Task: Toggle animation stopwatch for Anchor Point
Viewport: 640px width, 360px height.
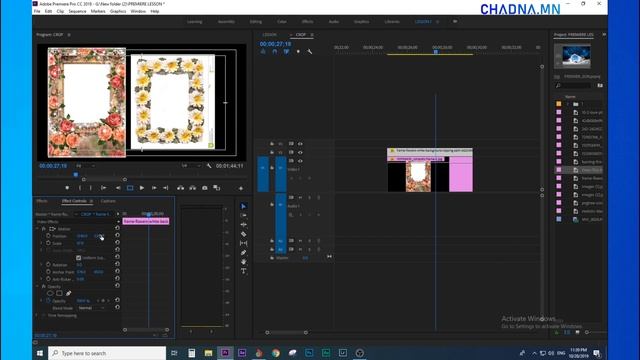Action: (48, 271)
